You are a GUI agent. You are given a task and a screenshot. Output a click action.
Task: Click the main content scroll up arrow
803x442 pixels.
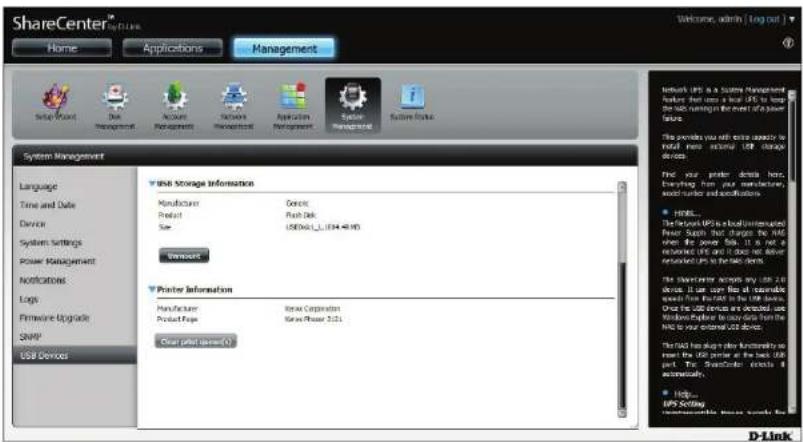[622, 186]
